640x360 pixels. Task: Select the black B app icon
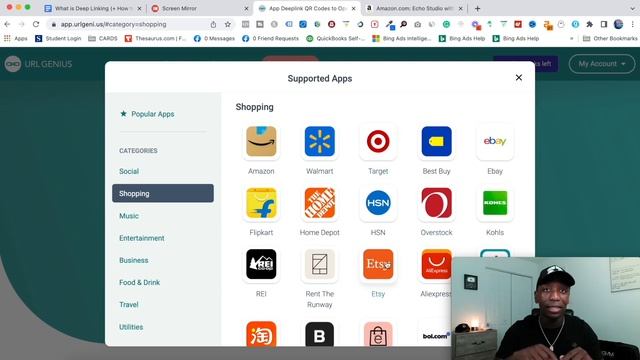[320, 334]
